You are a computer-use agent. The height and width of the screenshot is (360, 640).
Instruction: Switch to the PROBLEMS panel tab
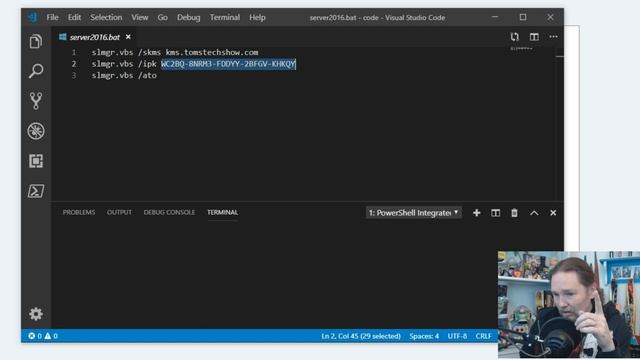(x=79, y=212)
